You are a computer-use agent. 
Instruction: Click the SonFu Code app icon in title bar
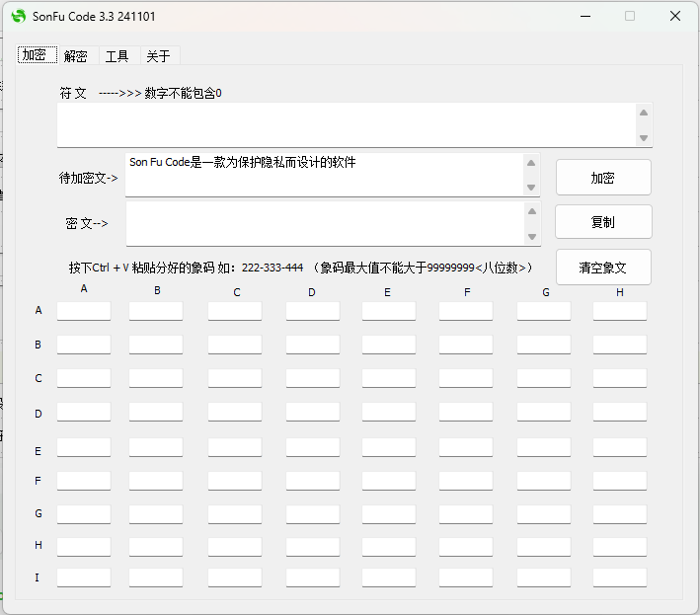click(18, 17)
